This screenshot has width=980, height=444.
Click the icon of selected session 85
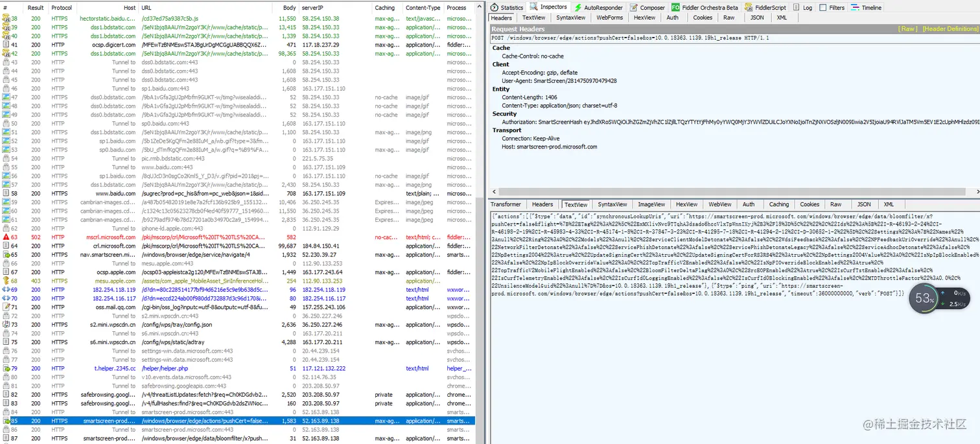6,421
